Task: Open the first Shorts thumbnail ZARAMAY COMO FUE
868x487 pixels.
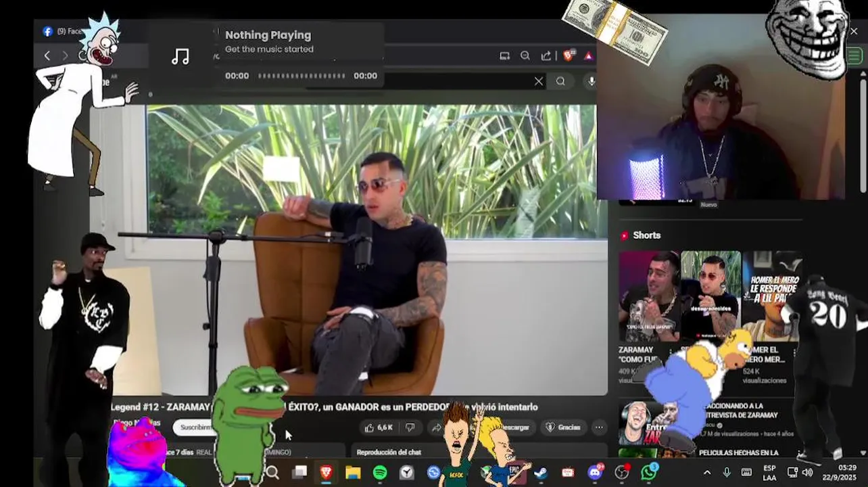Action: click(x=649, y=296)
